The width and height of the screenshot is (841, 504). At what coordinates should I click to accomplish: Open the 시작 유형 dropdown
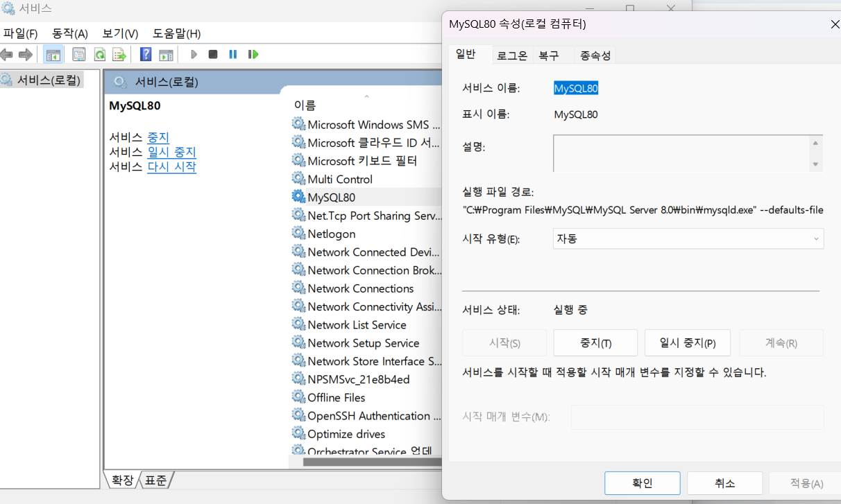pyautogui.click(x=688, y=238)
